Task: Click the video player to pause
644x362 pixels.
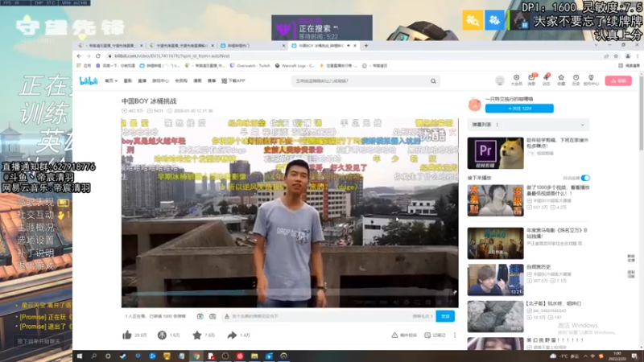Action: [290, 212]
